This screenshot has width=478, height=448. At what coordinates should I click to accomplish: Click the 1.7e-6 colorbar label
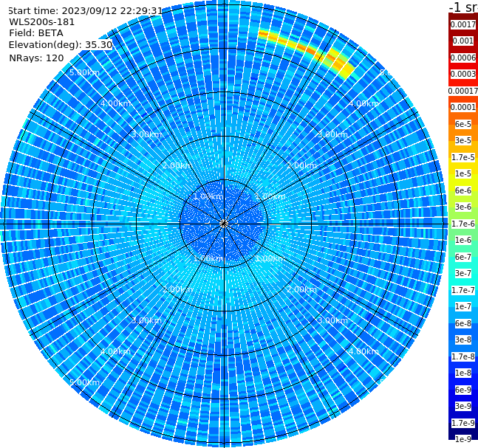coord(463,224)
